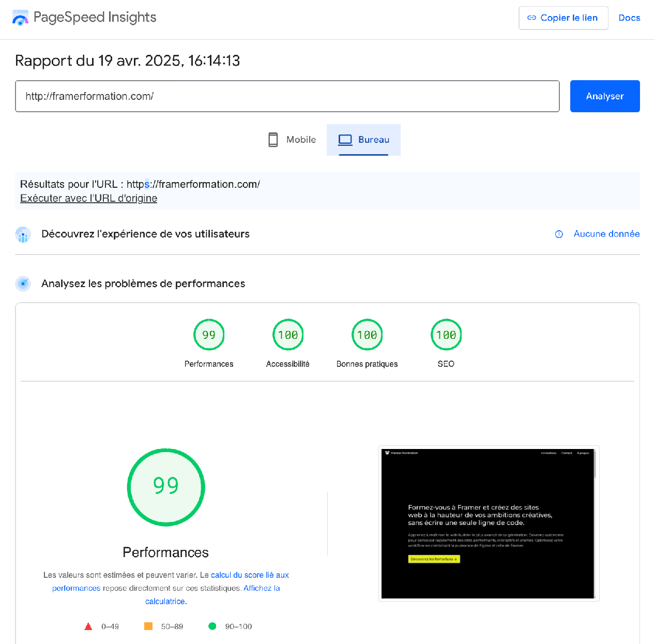
Task: Open the SEO 100 score gauge
Action: coord(446,335)
